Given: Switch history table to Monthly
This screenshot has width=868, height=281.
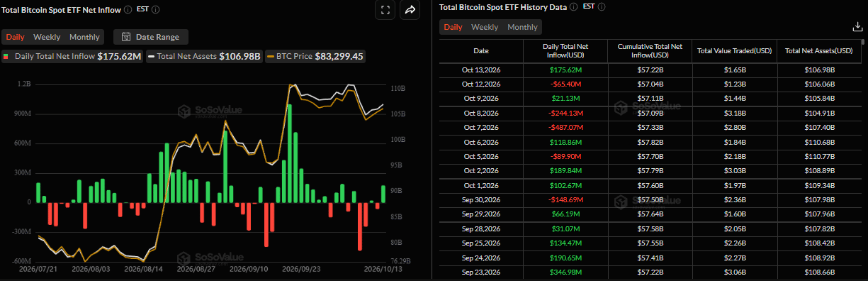Looking at the screenshot, I should 522,27.
